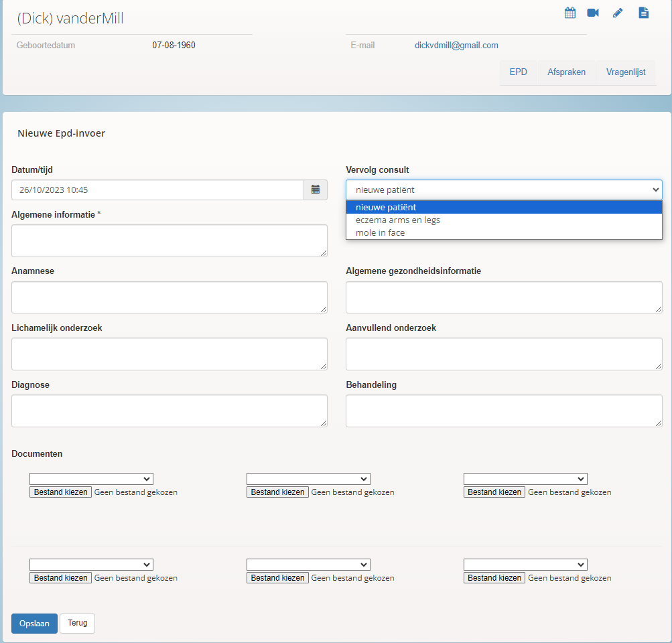Open the calendar icon in patient header
672x643 pixels.
(x=570, y=13)
